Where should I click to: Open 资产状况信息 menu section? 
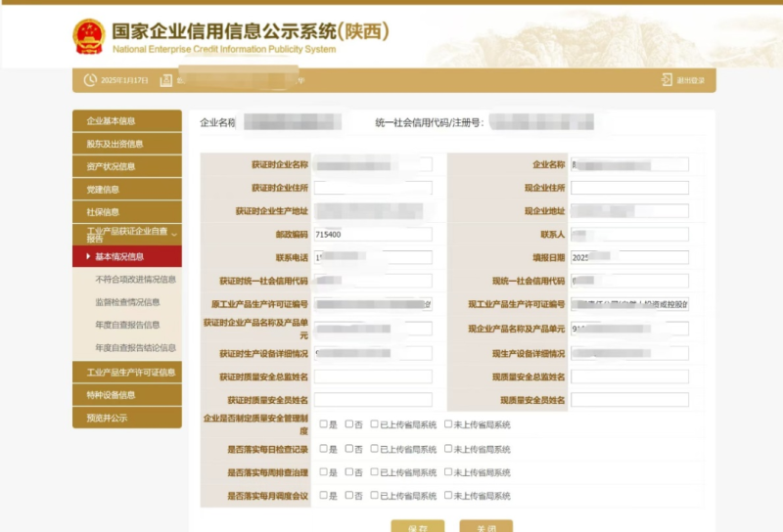(x=127, y=166)
